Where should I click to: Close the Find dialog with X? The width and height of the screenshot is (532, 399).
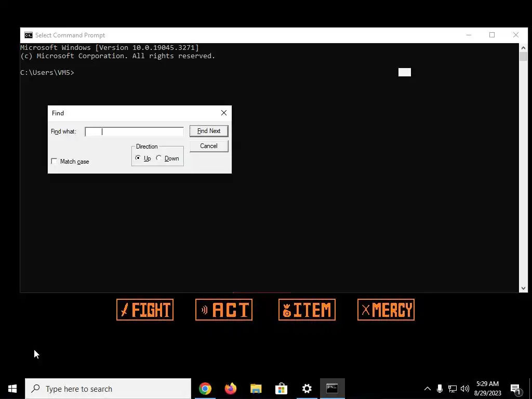(224, 113)
